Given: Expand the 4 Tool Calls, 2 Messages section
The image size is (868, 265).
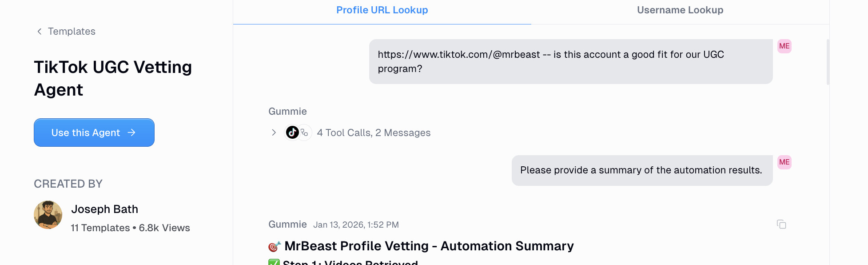Looking at the screenshot, I should pos(374,132).
